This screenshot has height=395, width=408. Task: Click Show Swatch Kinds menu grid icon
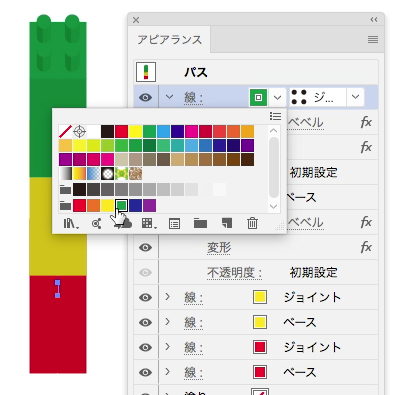point(149,223)
